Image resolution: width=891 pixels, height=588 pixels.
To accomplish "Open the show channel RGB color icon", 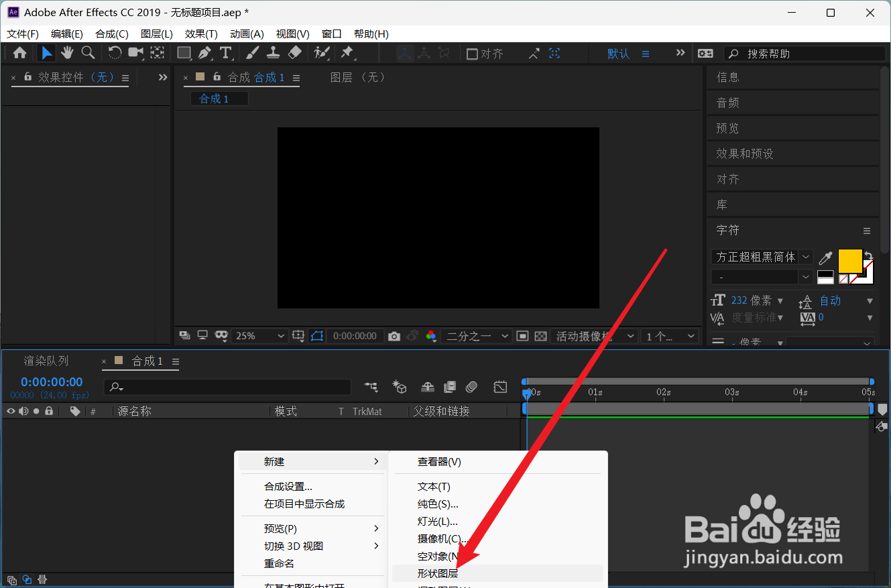I will 431,336.
